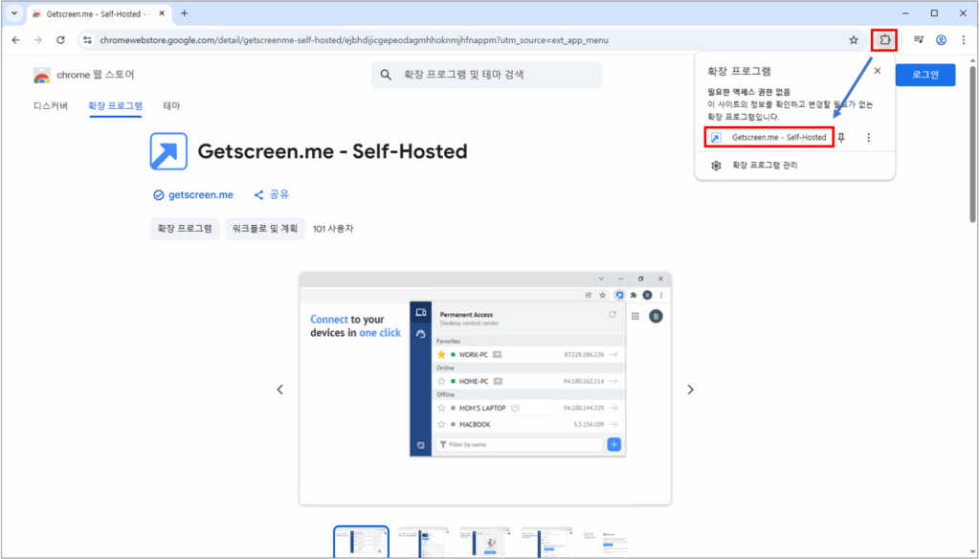980x559 pixels.
Task: Click the 공유 share link
Action: pos(271,195)
